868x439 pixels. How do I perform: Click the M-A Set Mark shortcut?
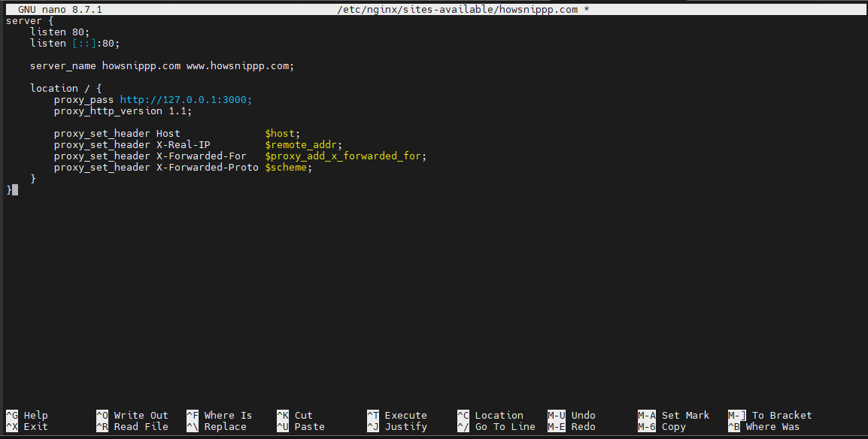(x=674, y=415)
